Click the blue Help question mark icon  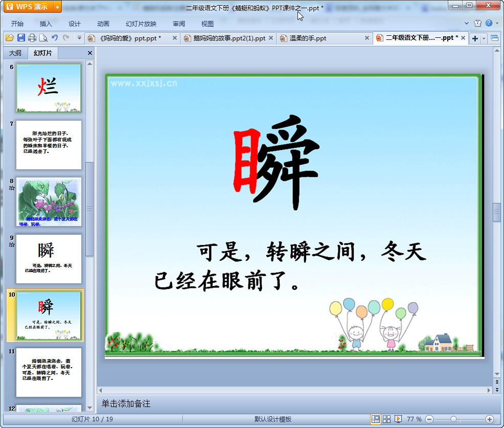click(x=489, y=24)
